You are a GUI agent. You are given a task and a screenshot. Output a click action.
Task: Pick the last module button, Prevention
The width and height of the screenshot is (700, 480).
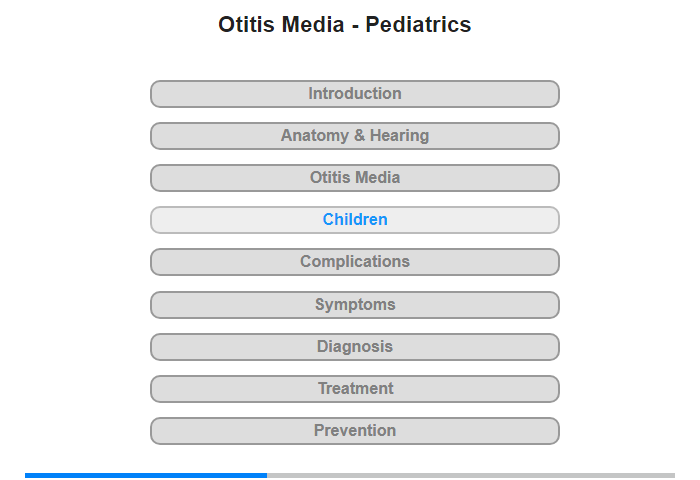coord(354,430)
